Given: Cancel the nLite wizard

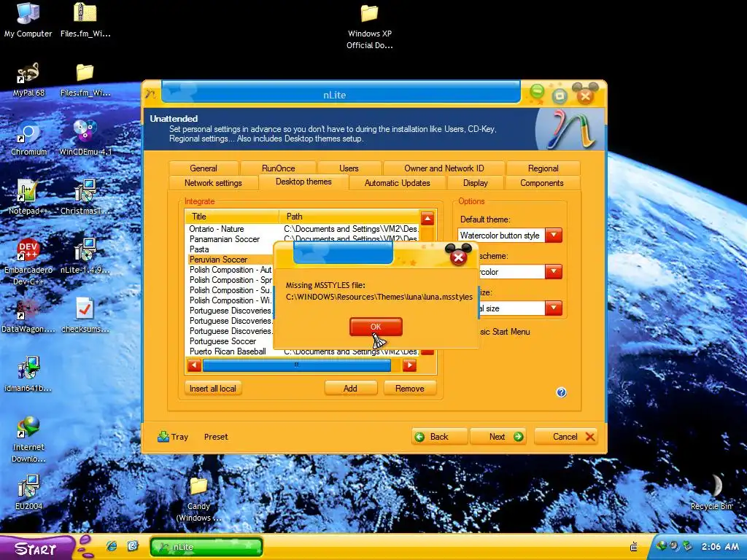Looking at the screenshot, I should 566,437.
